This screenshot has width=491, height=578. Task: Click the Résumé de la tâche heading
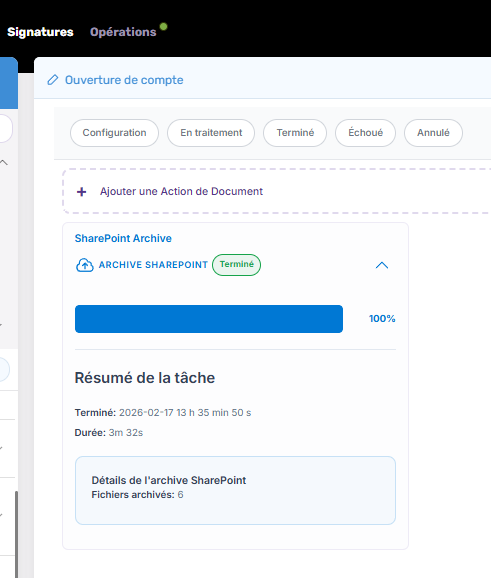click(144, 378)
